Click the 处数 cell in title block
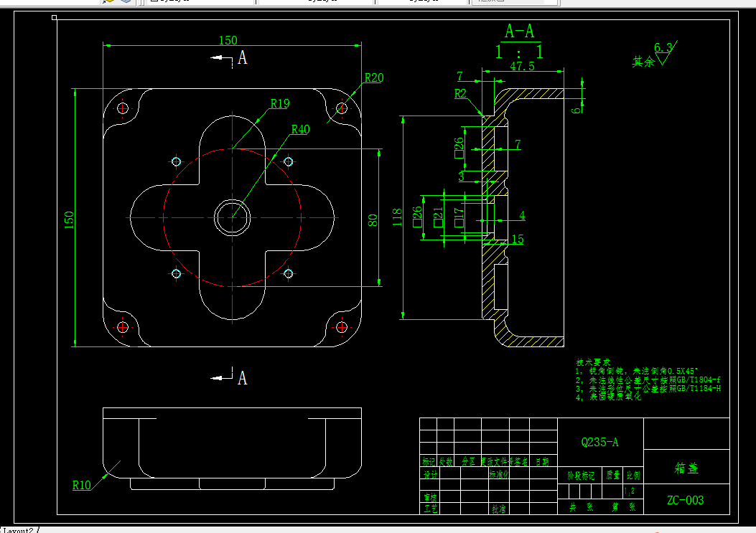 click(x=446, y=462)
